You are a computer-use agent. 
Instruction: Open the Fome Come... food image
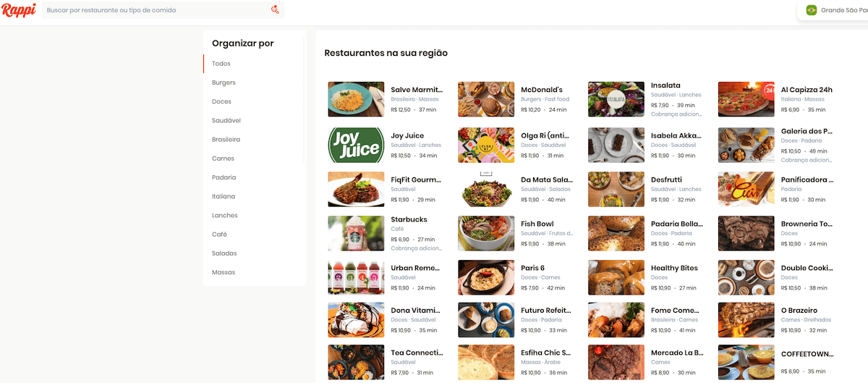click(x=616, y=319)
